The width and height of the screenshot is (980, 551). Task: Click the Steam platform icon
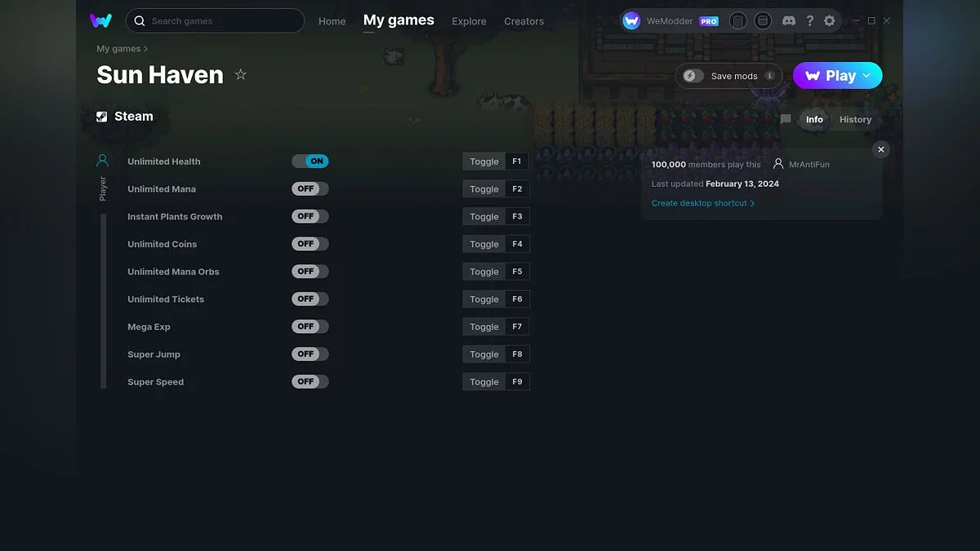102,117
